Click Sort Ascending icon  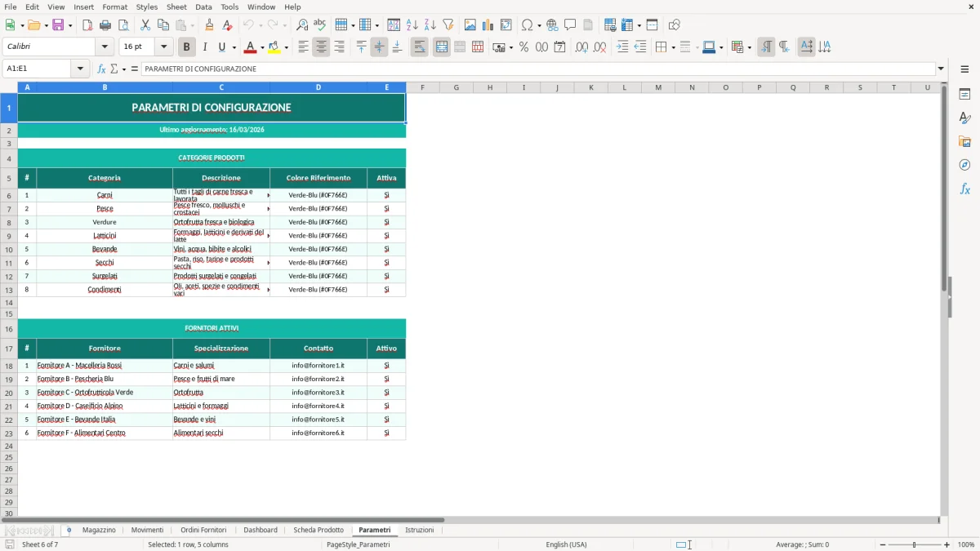[412, 25]
